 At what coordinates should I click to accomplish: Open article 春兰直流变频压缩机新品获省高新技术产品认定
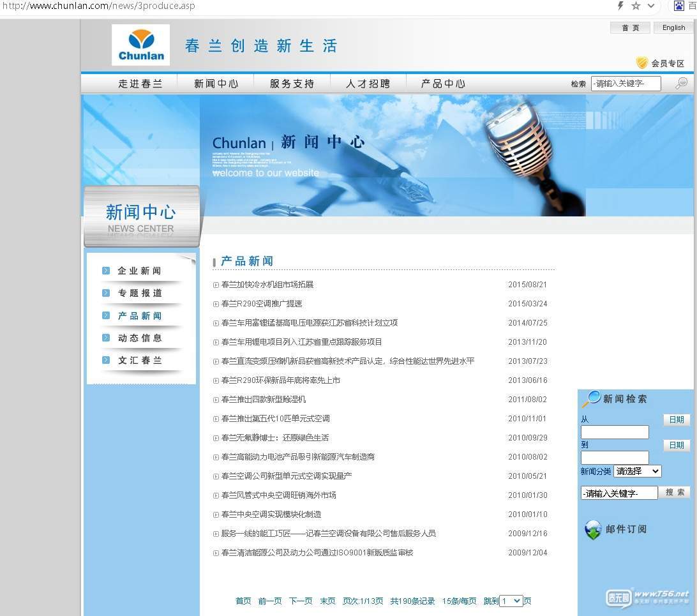(x=348, y=361)
